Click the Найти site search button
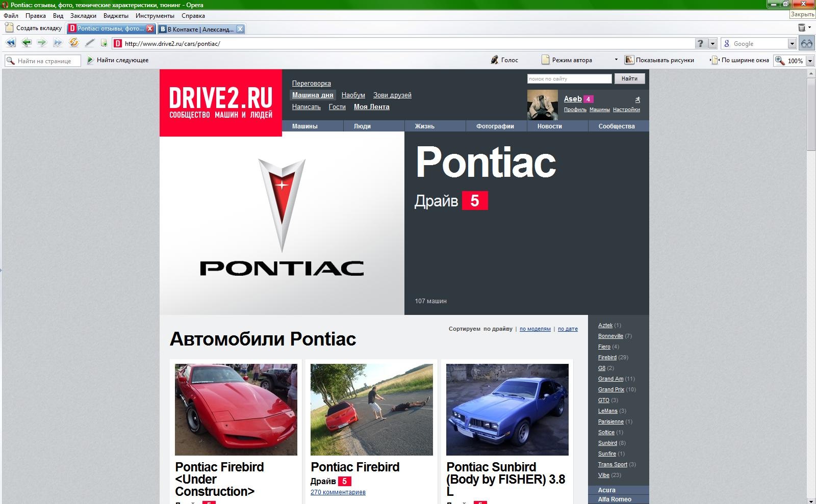This screenshot has height=504, width=816. (x=629, y=78)
